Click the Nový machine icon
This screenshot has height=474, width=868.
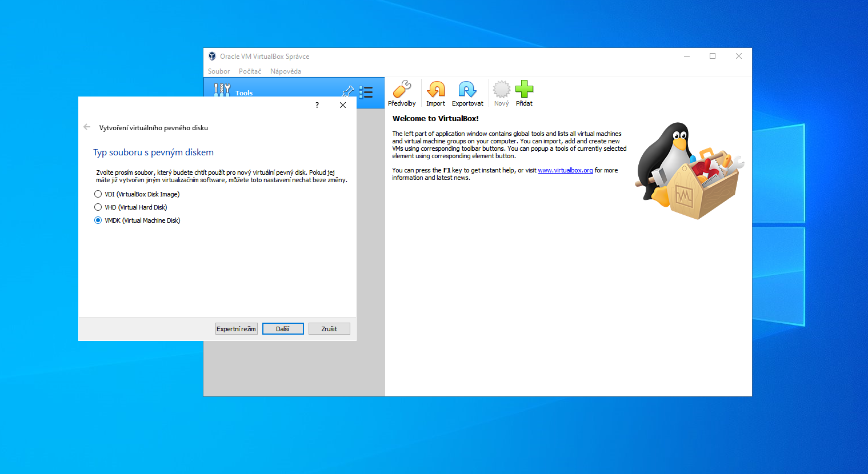click(501, 94)
